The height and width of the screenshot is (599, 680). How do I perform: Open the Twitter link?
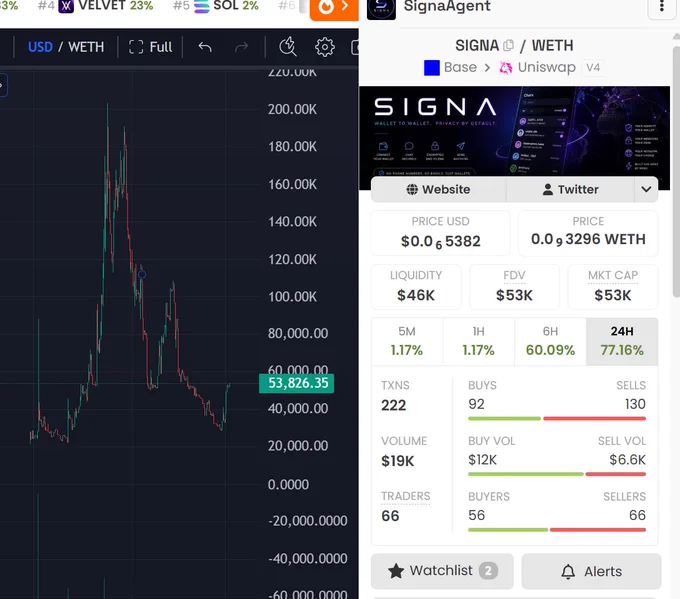pyautogui.click(x=570, y=190)
